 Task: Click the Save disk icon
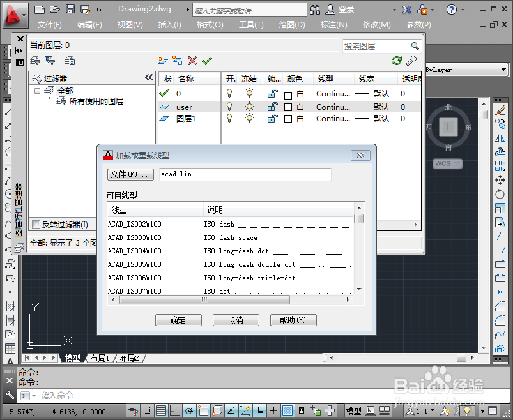(x=70, y=9)
